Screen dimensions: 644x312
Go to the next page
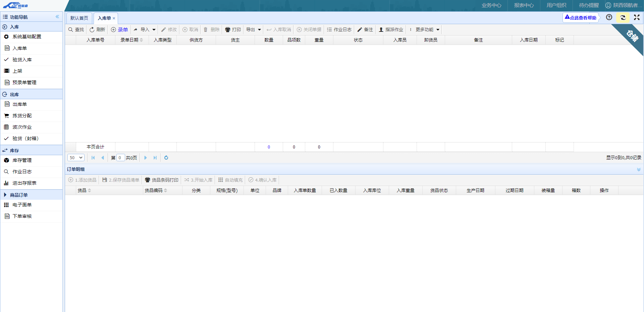click(146, 158)
